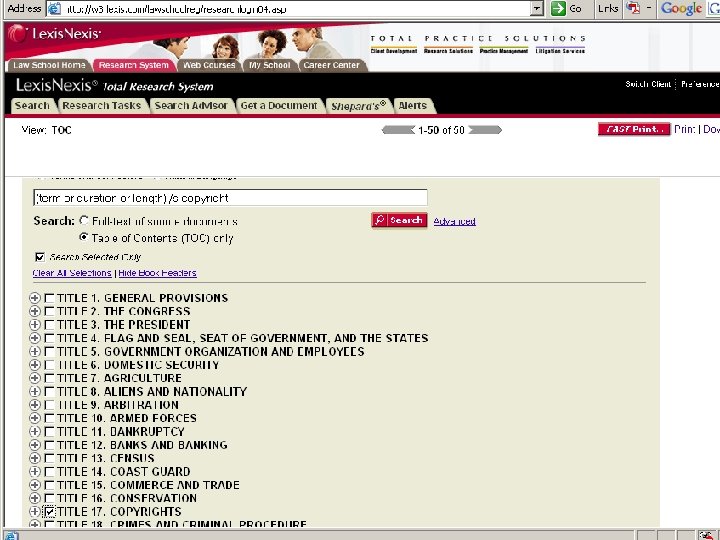Select the Search tab
This screenshot has height=540, width=720.
tap(32, 106)
